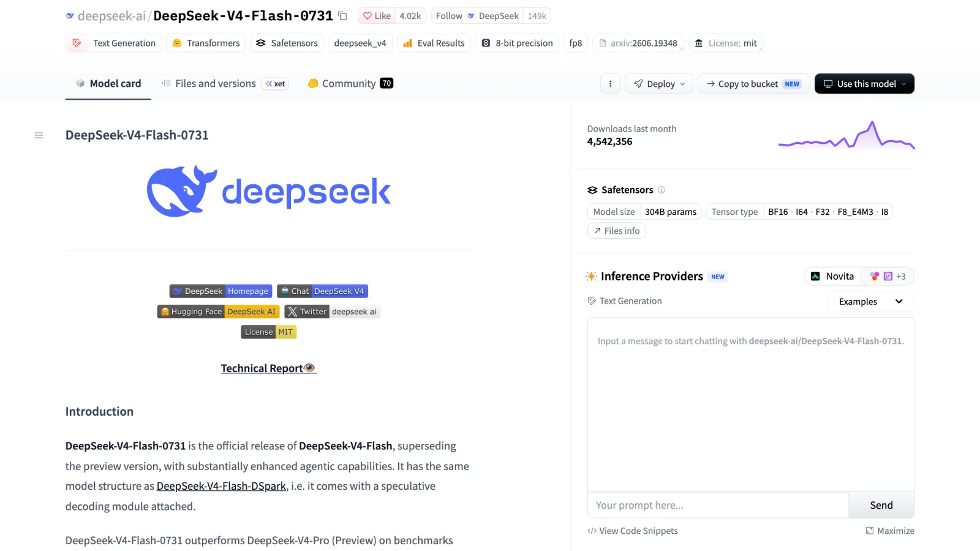The height and width of the screenshot is (551, 980).
Task: Open the Files info link
Action: (x=616, y=231)
